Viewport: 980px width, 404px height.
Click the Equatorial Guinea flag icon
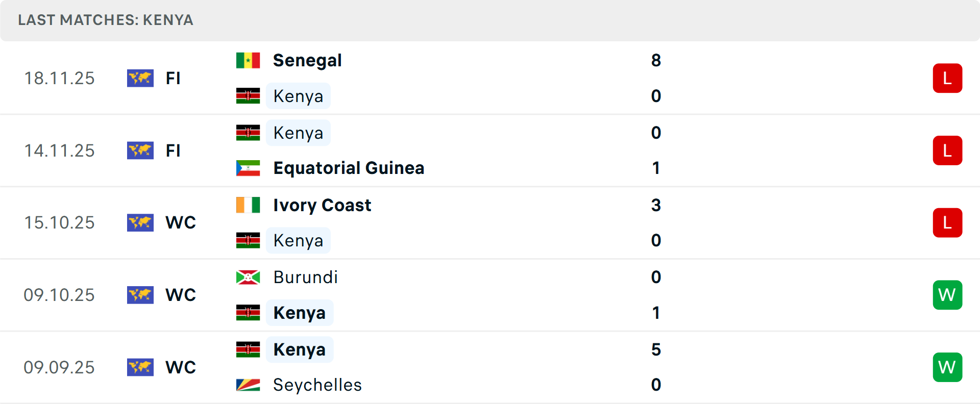[x=248, y=168]
